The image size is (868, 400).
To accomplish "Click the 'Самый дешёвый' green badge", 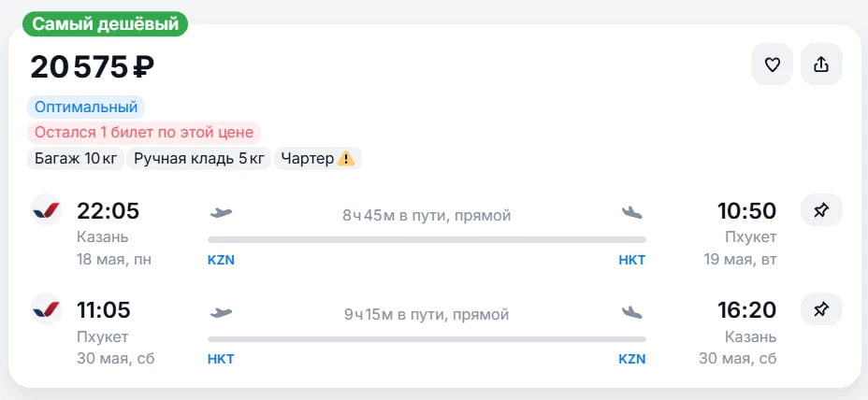I will (105, 24).
